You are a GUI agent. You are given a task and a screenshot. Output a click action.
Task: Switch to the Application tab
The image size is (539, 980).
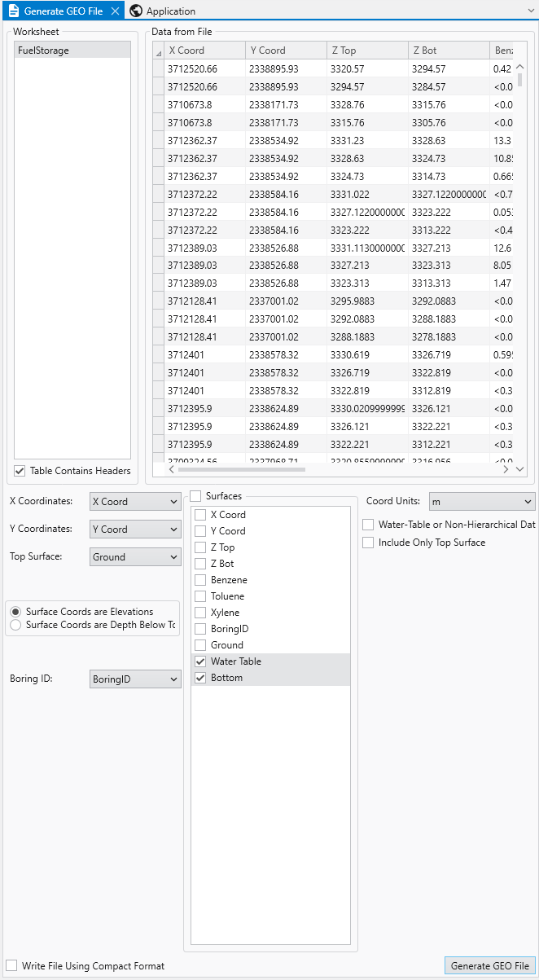pyautogui.click(x=170, y=11)
